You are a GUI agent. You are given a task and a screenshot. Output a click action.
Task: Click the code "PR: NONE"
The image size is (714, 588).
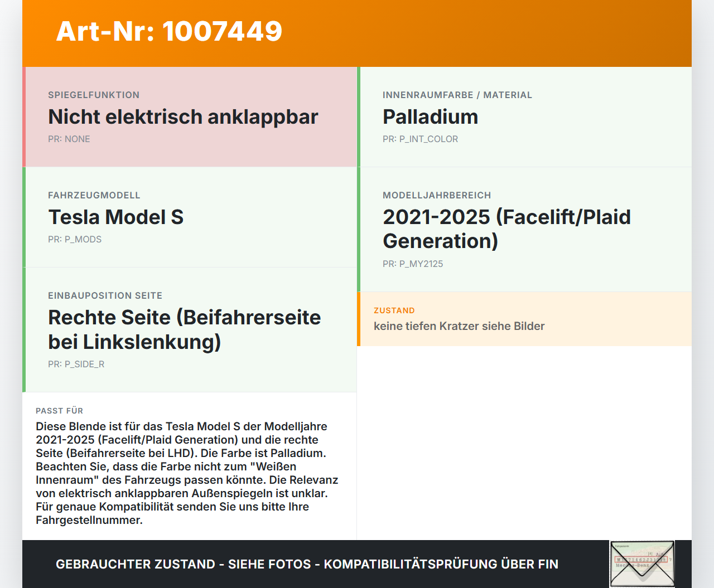pos(69,139)
